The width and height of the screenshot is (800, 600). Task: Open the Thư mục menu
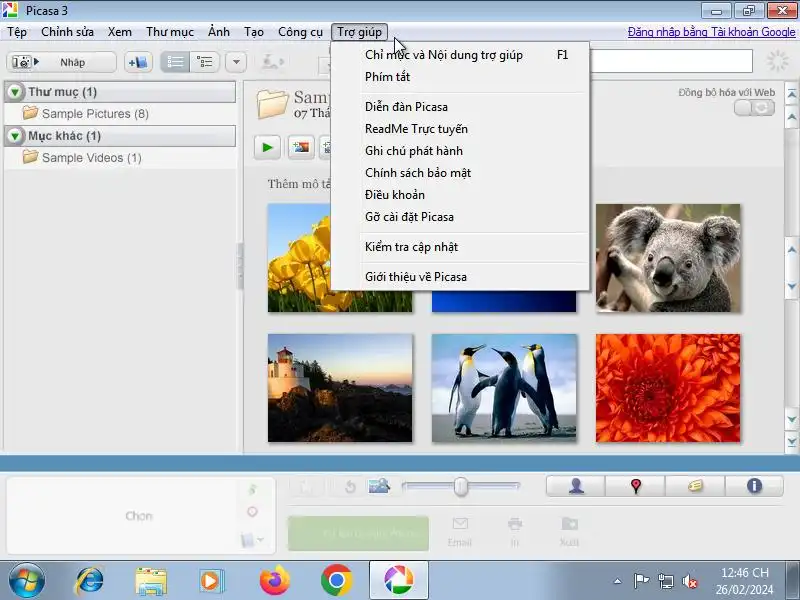[x=169, y=32]
